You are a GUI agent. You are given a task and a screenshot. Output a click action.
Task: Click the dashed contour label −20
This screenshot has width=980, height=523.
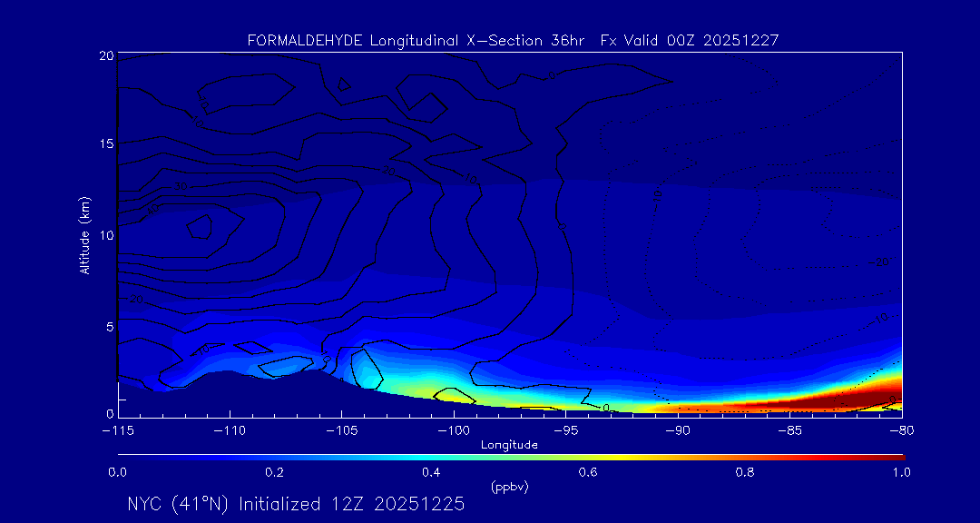click(879, 262)
